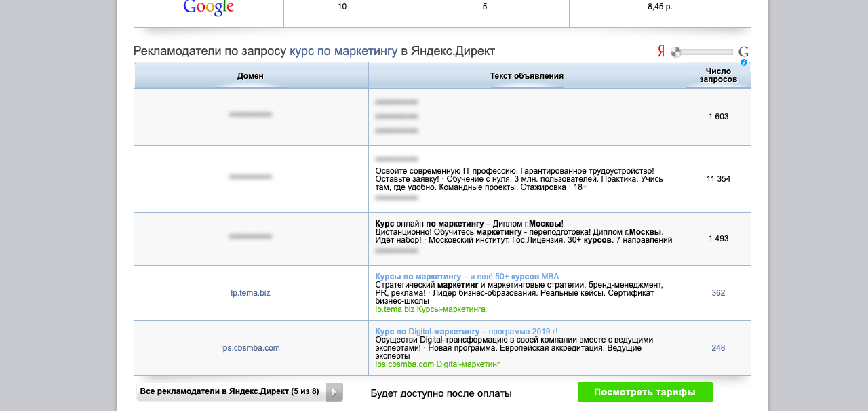Screen dimensions: 868x411
Task: Click the Google logo in the top row
Action: 209,7
